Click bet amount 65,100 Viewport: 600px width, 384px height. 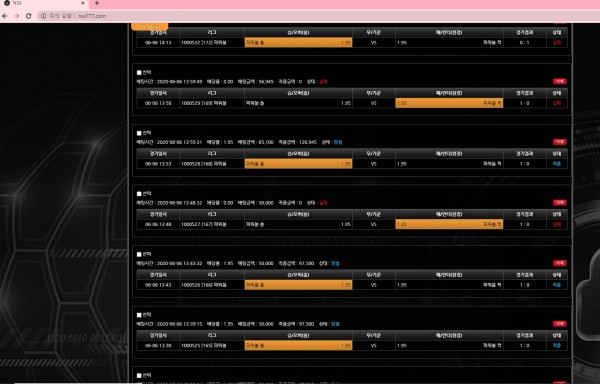[x=266, y=142]
